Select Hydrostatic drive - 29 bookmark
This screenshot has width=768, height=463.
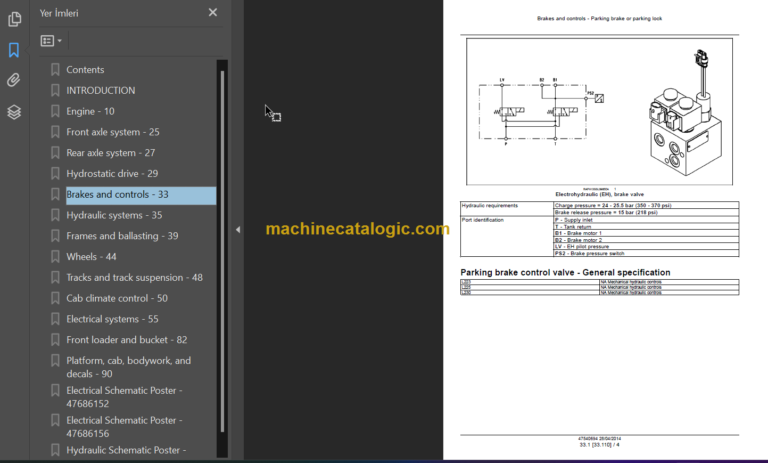click(112, 173)
